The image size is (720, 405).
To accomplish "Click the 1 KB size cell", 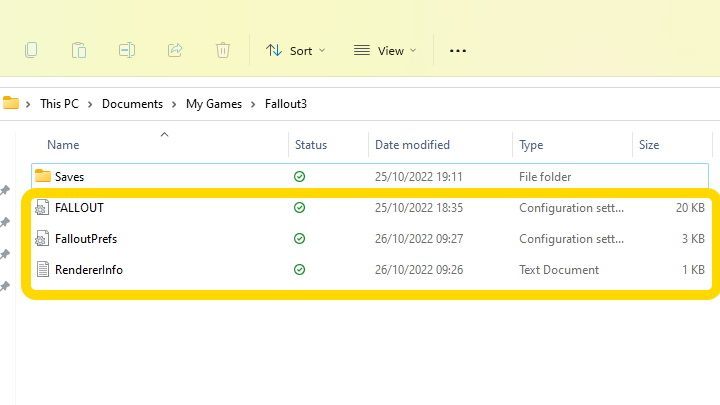I will click(693, 270).
